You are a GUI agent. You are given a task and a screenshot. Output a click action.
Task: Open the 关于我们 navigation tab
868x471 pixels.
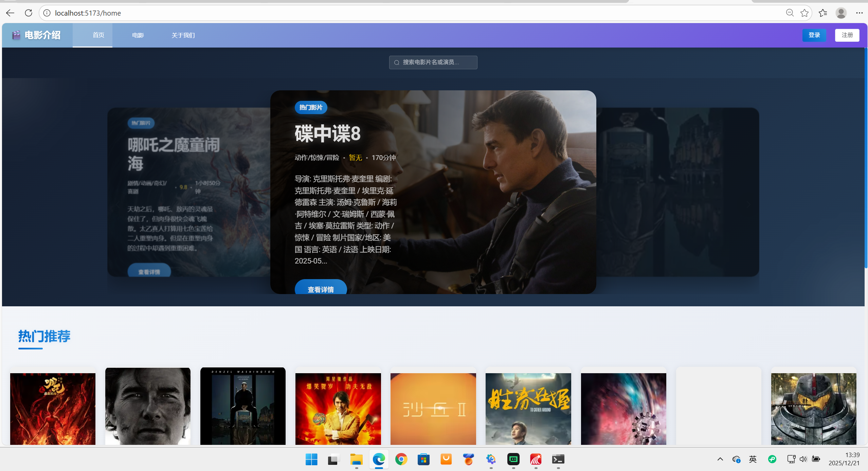(x=183, y=35)
